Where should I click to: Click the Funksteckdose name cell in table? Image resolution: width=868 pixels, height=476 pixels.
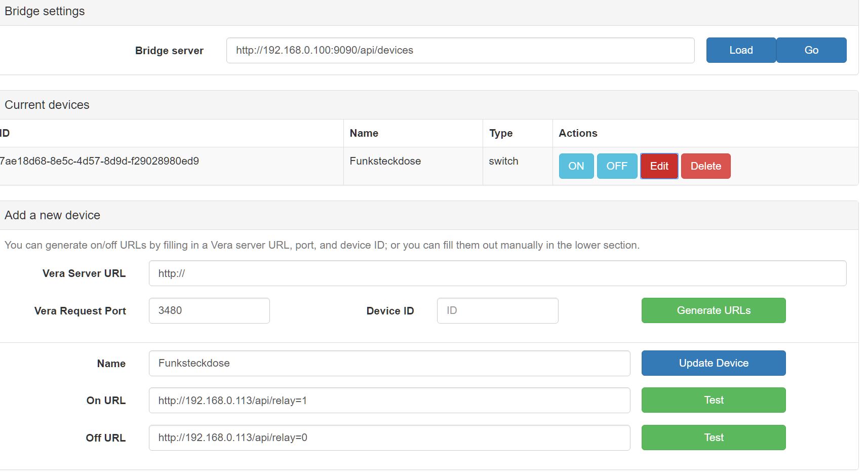[x=385, y=161]
